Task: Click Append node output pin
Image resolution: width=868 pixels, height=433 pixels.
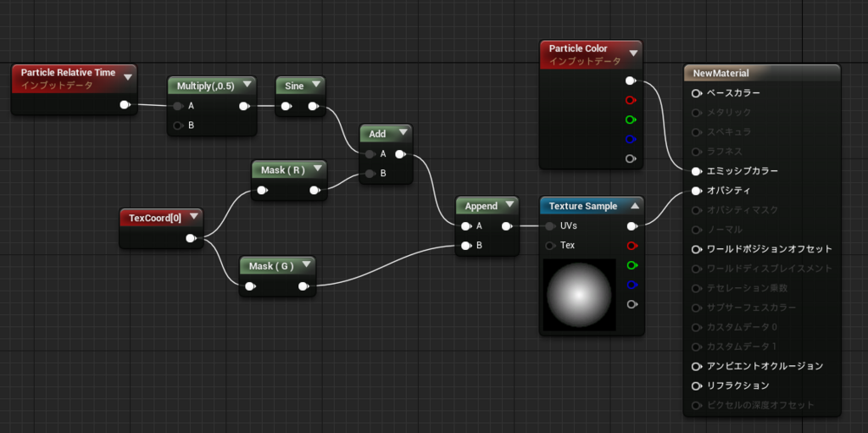Action: point(507,226)
